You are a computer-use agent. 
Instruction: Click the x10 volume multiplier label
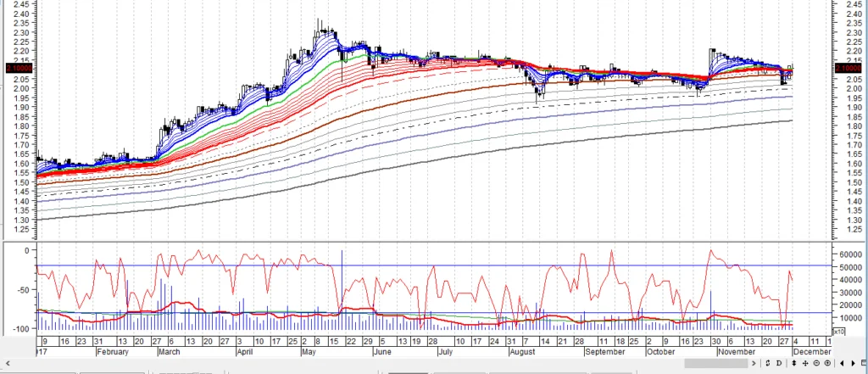pos(839,332)
